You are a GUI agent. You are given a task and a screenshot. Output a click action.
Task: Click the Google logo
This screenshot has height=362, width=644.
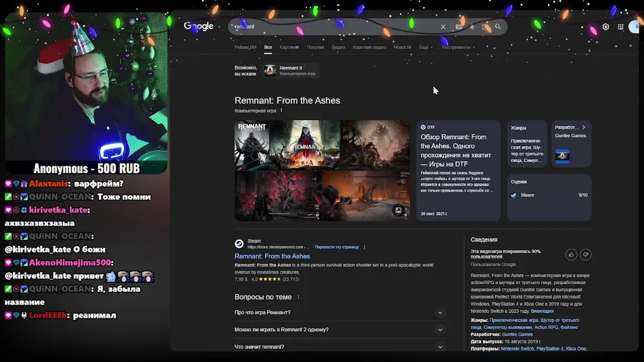pos(199,27)
